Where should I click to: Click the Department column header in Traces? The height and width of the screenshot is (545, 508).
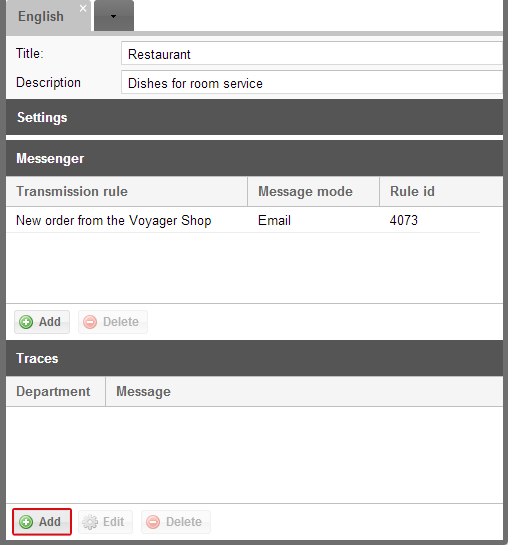[56, 391]
